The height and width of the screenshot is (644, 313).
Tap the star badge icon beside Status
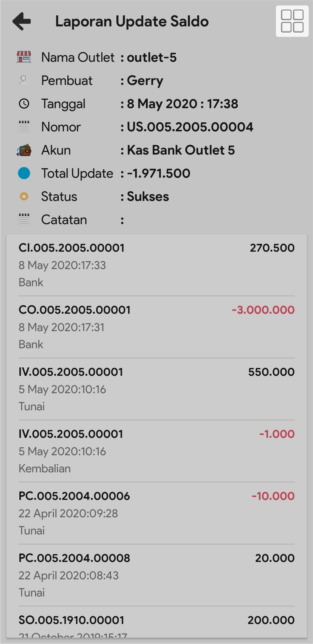24,197
